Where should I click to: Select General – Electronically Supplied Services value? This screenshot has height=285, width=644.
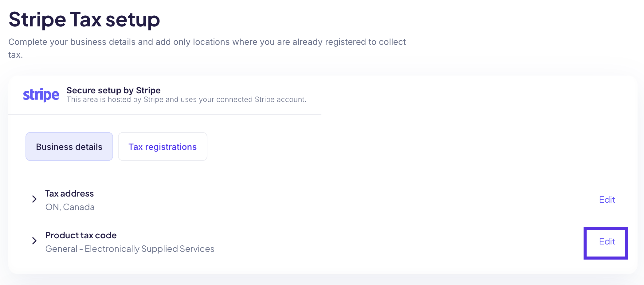pyautogui.click(x=130, y=249)
